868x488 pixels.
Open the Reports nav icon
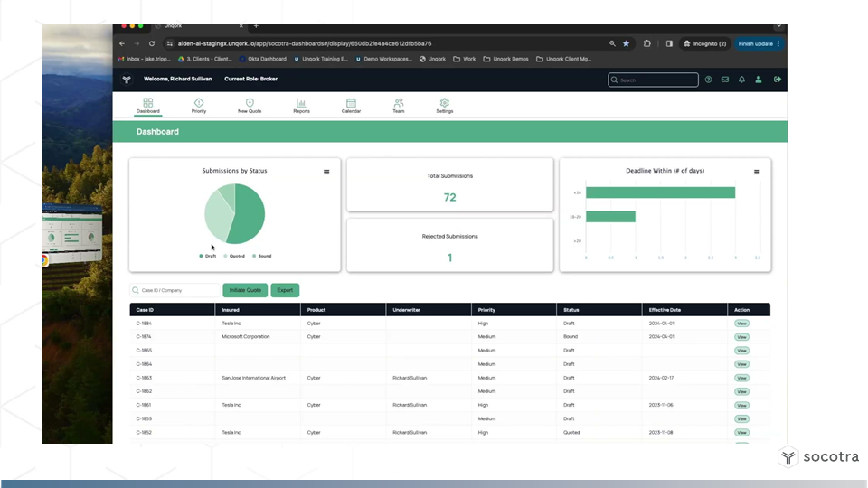(301, 105)
